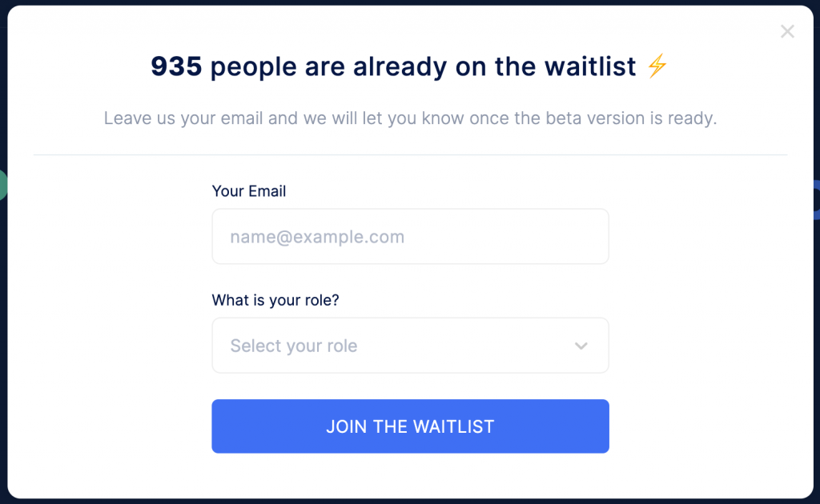The height and width of the screenshot is (504, 820).
Task: Click inside the Your Email text box
Action: pyautogui.click(x=410, y=237)
